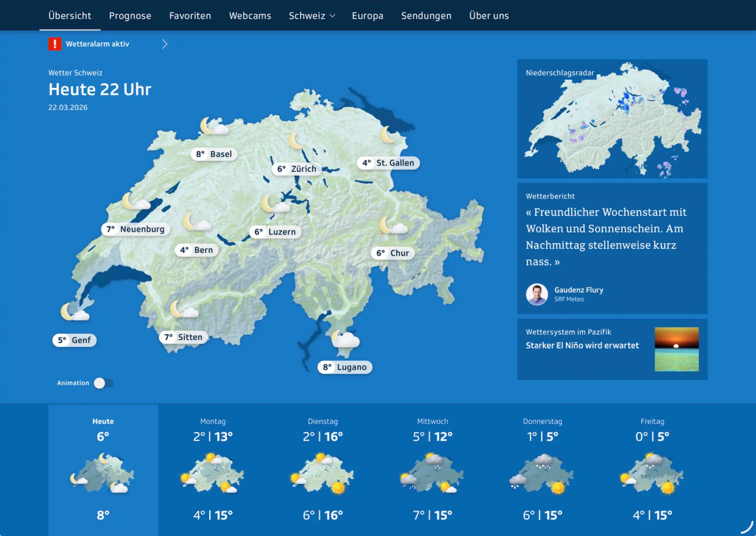Click the red Wetteralarm warning icon
The height and width of the screenshot is (536, 756).
tap(54, 44)
